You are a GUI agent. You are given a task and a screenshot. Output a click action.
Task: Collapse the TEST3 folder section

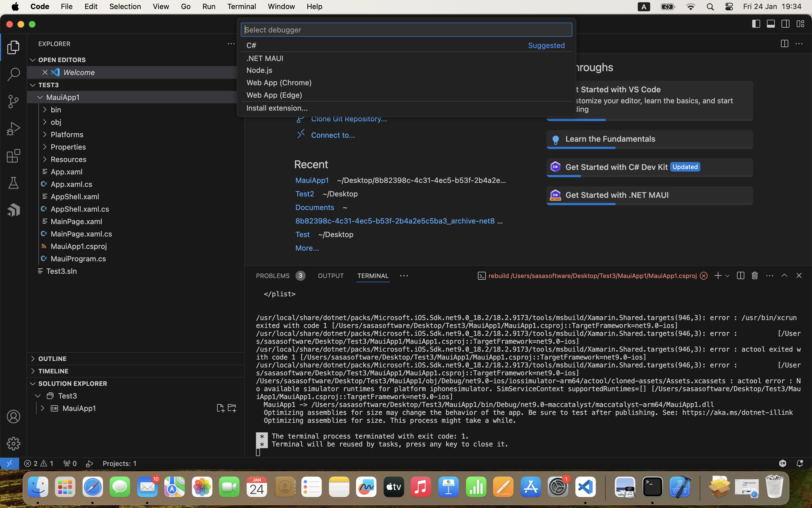point(32,85)
